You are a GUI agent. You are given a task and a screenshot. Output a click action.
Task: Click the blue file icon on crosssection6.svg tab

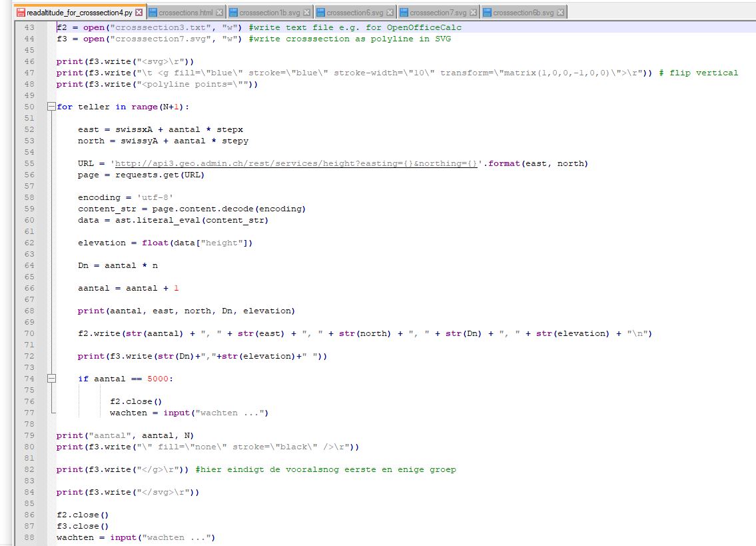coord(321,13)
